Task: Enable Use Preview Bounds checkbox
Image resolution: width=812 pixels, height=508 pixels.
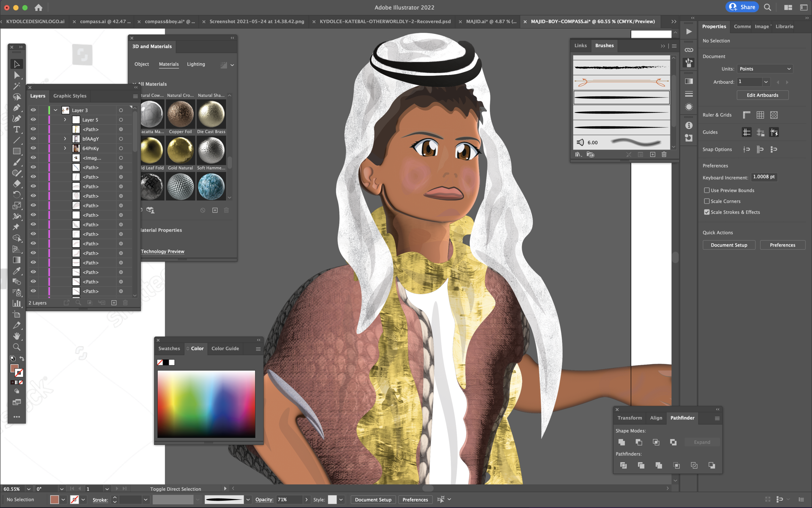Action: click(x=706, y=190)
